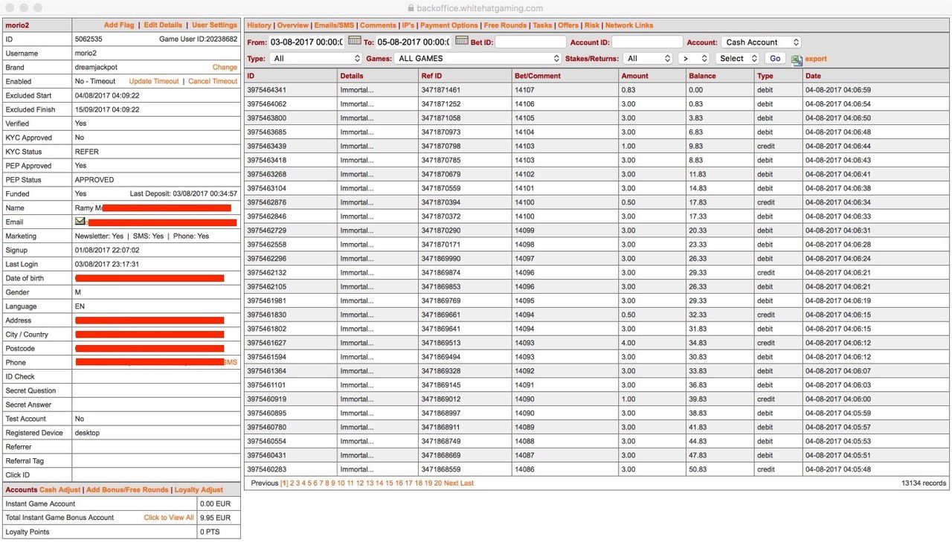Screen dimensions: 952x560
Task: Open the Stakes/Returns All dropdown
Action: click(649, 58)
